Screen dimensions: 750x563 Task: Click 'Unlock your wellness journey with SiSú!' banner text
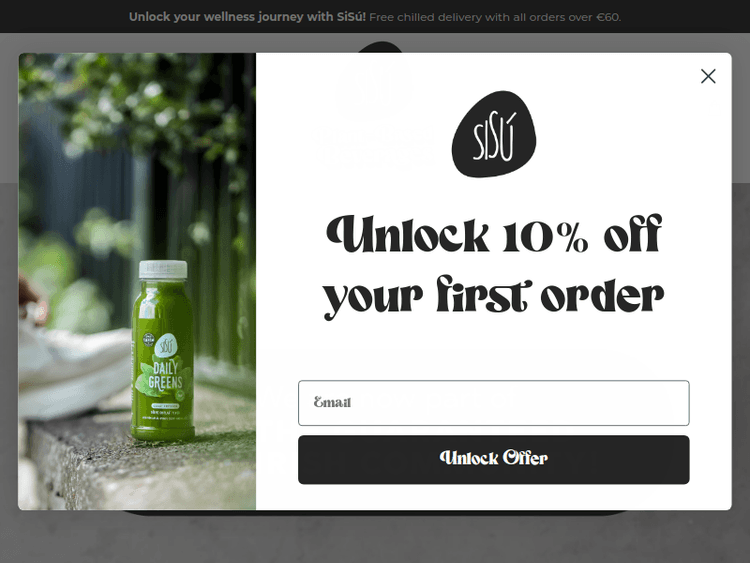pos(247,17)
